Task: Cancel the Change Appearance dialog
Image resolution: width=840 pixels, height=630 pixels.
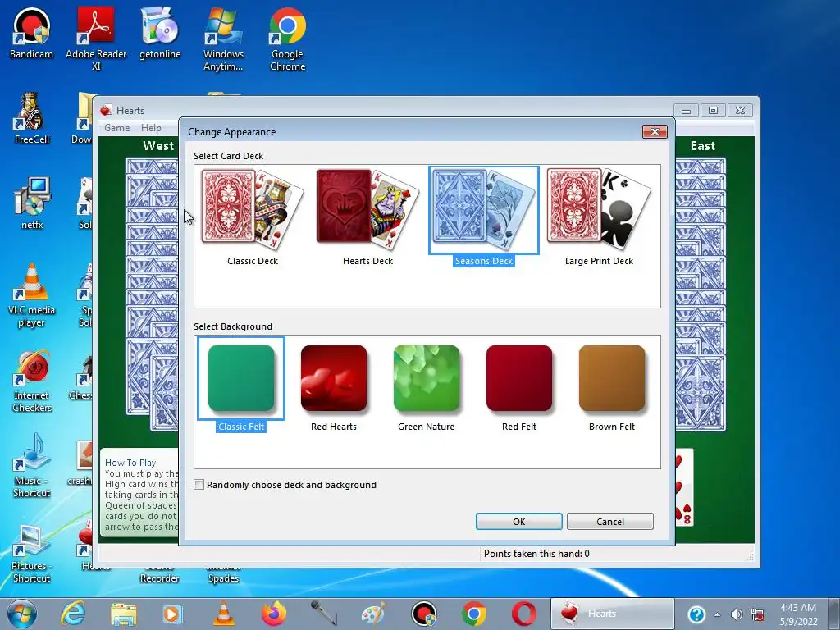Action: pyautogui.click(x=610, y=521)
